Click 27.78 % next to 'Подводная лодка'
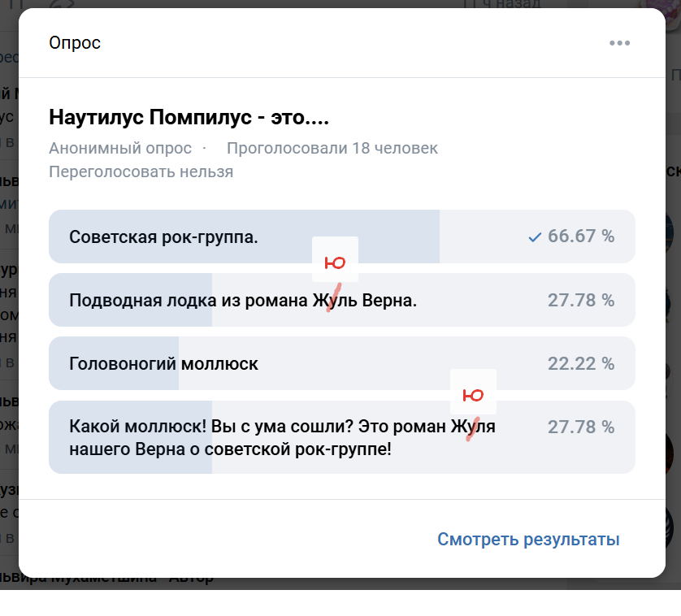The image size is (681, 616). [x=581, y=301]
